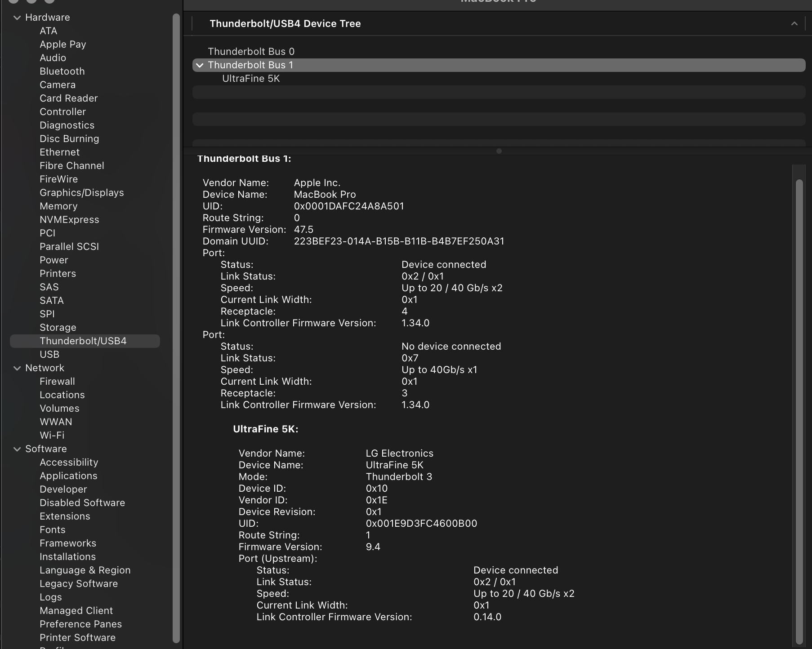Select Memory in sidebar
The image size is (812, 649).
tap(58, 206)
